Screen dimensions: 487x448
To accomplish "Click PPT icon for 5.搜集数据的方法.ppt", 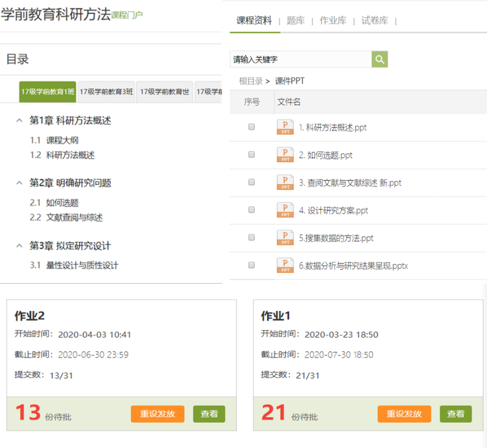I will 285,238.
